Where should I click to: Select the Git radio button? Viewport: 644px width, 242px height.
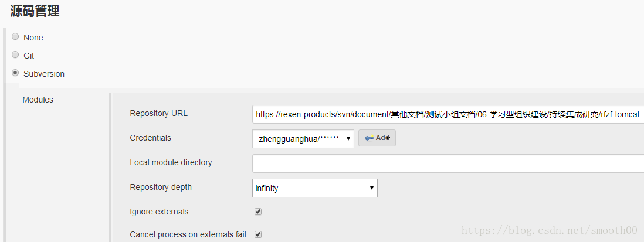[x=15, y=54]
